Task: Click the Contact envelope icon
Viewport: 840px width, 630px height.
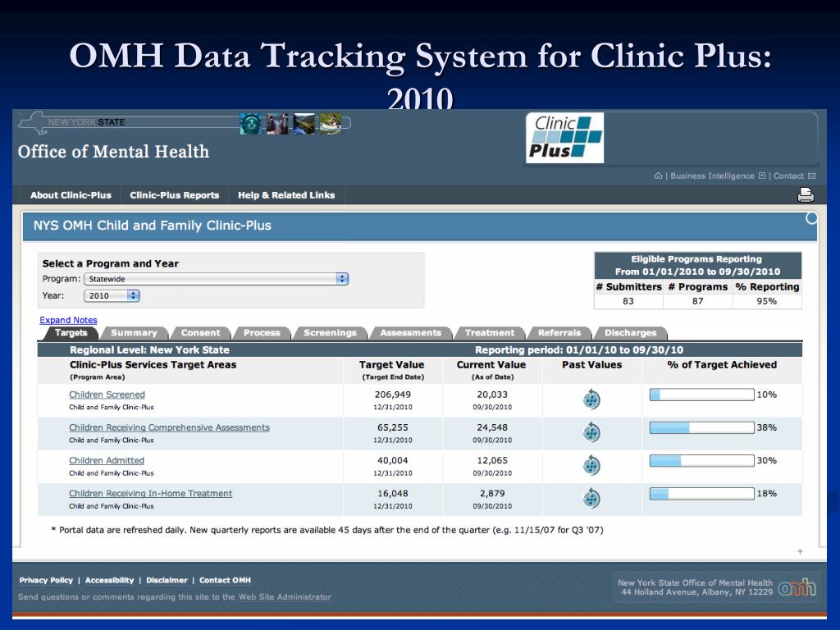Action: pos(811,176)
